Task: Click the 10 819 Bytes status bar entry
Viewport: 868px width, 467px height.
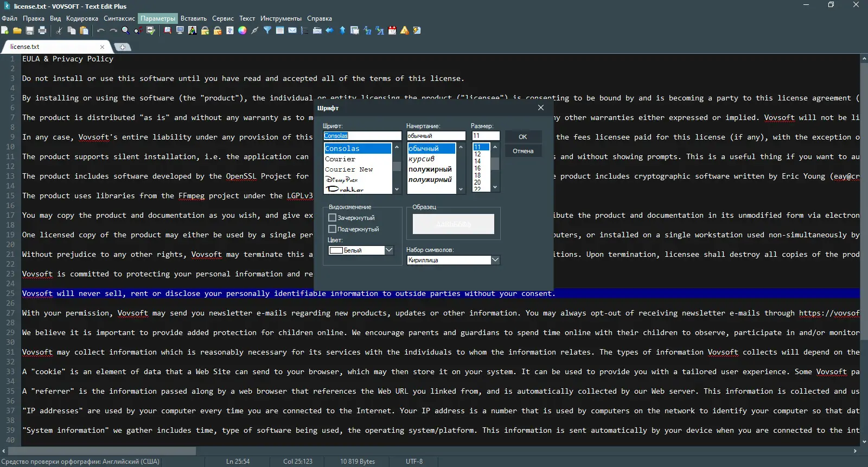Action: [358, 462]
